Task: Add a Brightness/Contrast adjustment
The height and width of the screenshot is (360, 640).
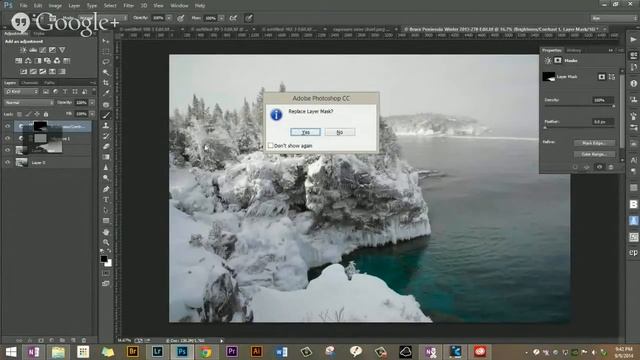Action: coord(23,50)
